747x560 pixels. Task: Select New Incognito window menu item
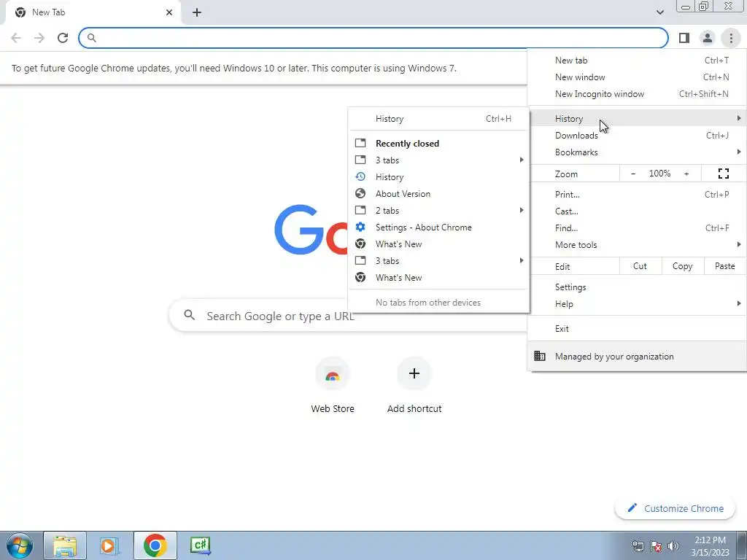tap(637, 94)
